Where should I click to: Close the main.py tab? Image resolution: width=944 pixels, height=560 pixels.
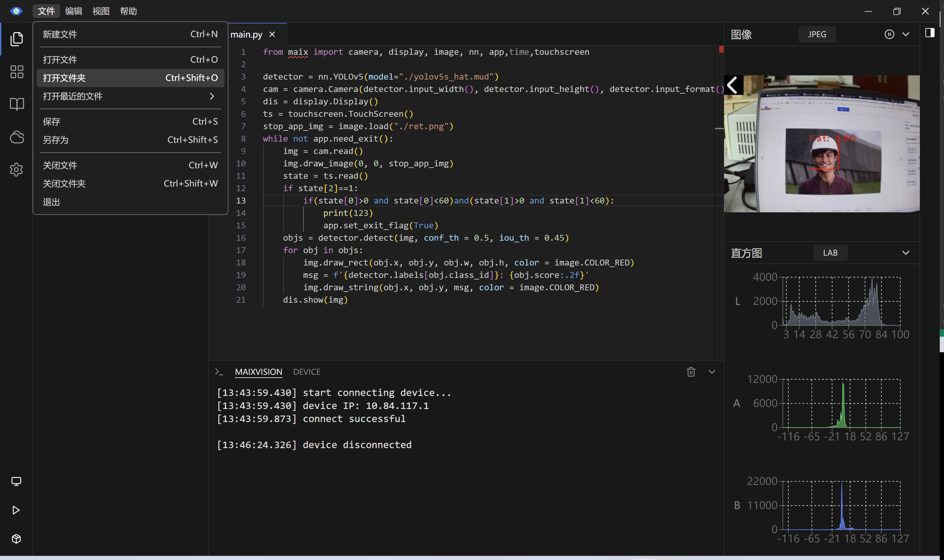[x=272, y=34]
